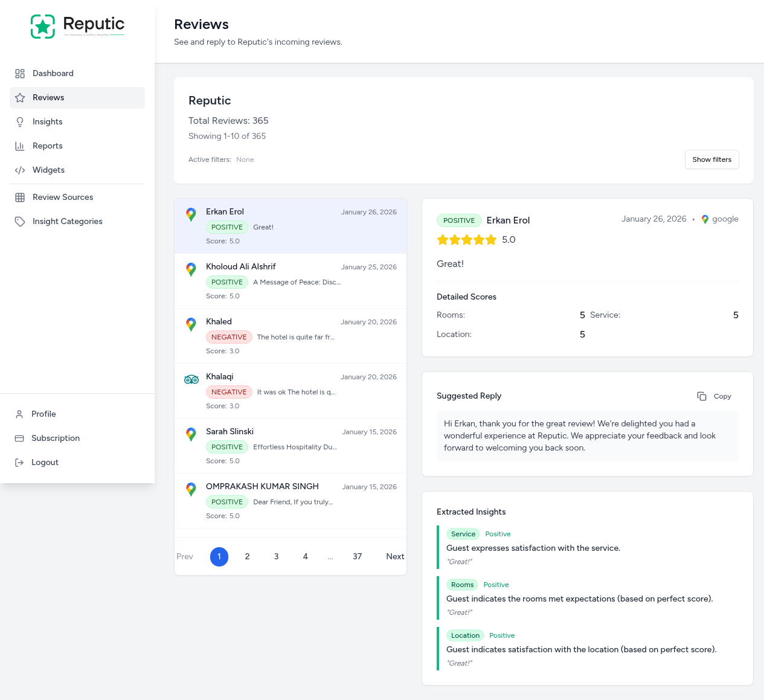
Task: Click the Widgets code icon
Action: pyautogui.click(x=20, y=170)
